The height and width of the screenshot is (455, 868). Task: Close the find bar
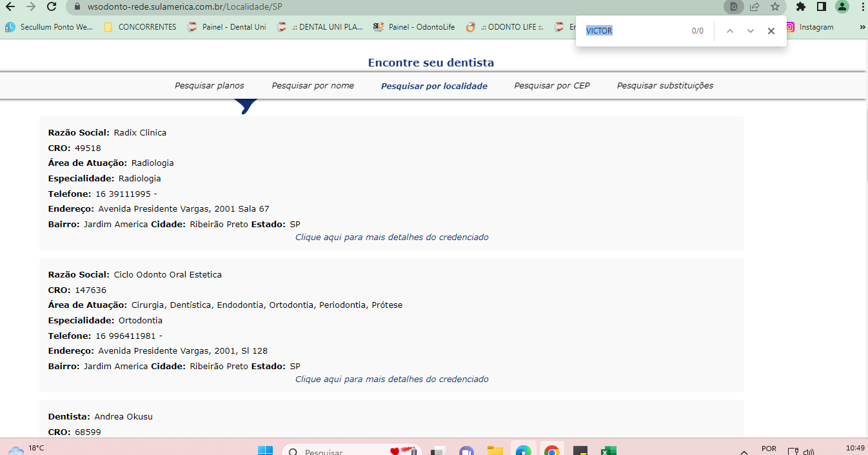click(x=771, y=31)
